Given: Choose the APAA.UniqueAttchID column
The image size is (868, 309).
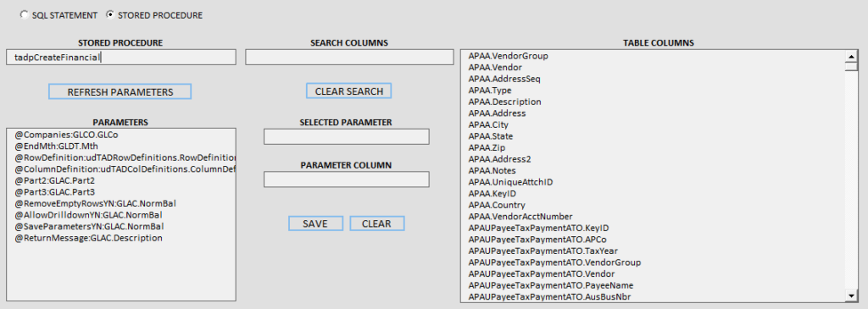Looking at the screenshot, I should coord(654,182).
